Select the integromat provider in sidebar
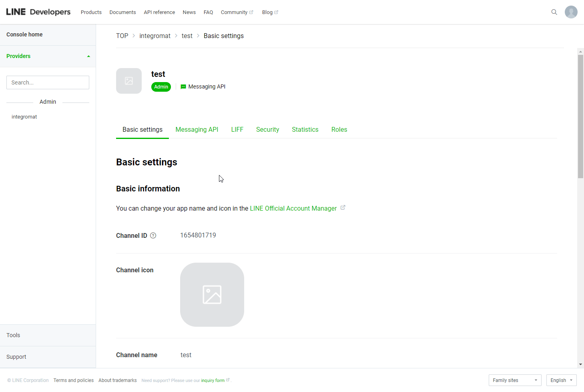The image size is (584, 392). click(x=24, y=117)
